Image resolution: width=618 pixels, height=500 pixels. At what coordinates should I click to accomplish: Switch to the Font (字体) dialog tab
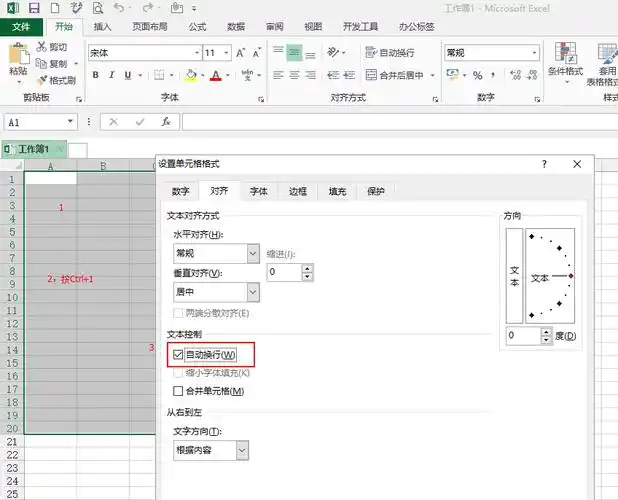(x=259, y=191)
